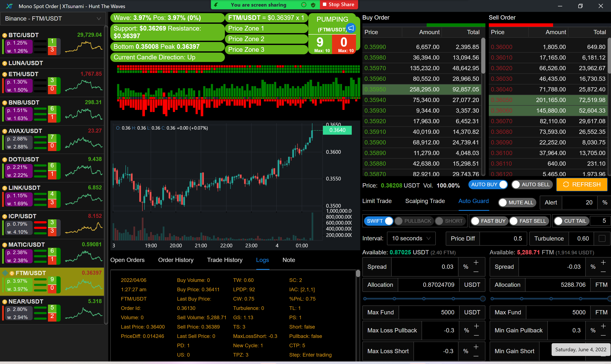Click the DOT/USDT coin icon
Screen dimensions: 611x364
(x=4, y=160)
